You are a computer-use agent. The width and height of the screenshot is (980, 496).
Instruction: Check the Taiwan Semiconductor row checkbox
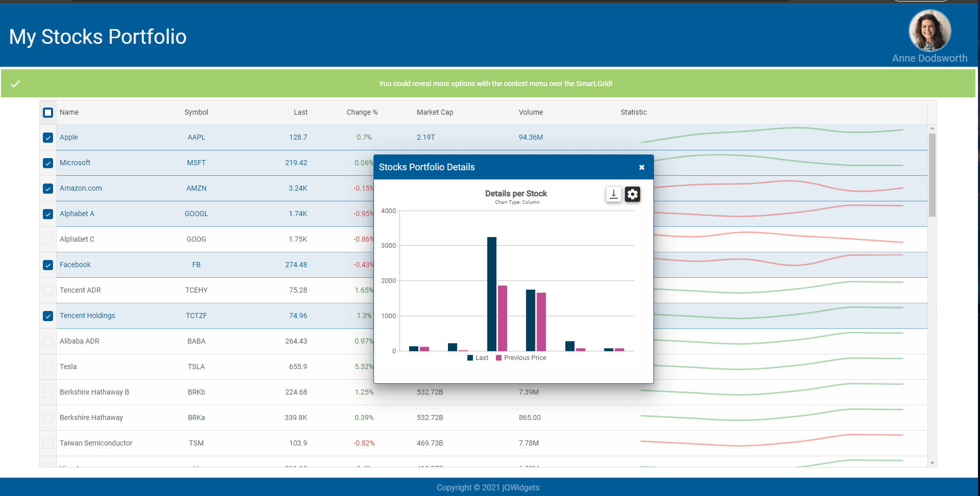[48, 443]
